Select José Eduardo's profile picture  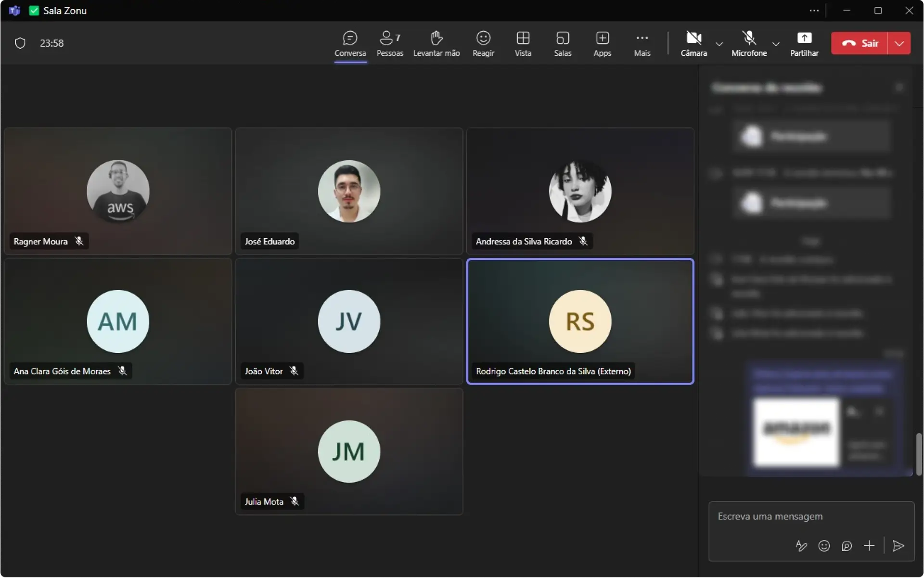(349, 192)
